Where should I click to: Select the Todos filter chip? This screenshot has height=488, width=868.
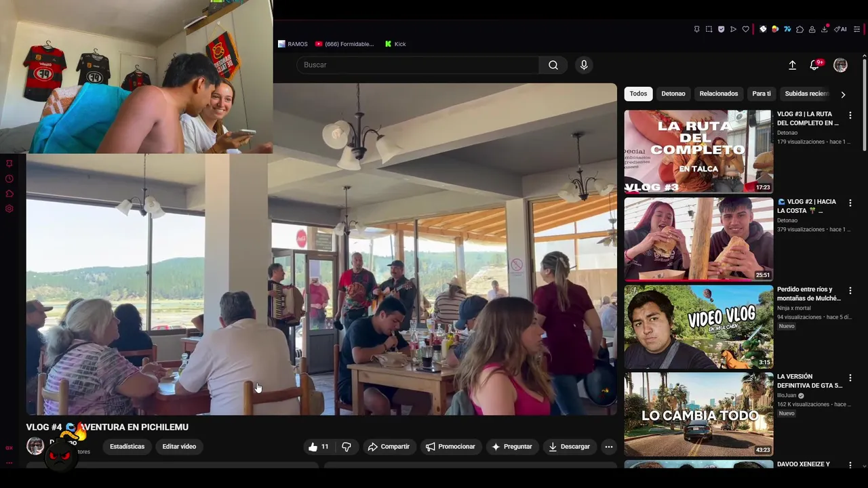tap(638, 94)
